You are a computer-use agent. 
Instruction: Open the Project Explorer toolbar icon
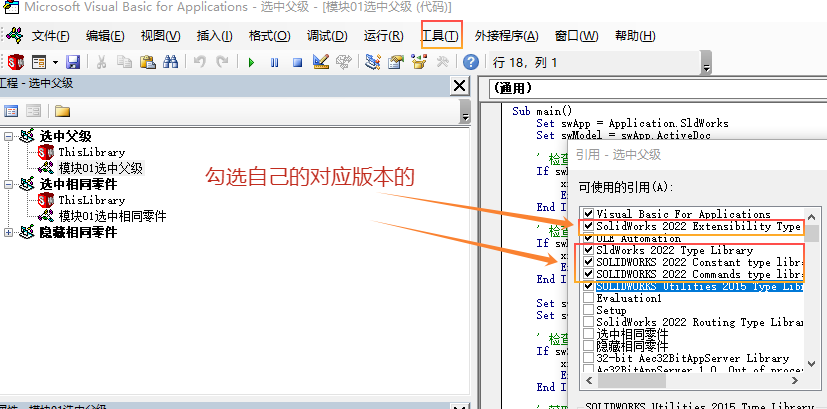(372, 62)
